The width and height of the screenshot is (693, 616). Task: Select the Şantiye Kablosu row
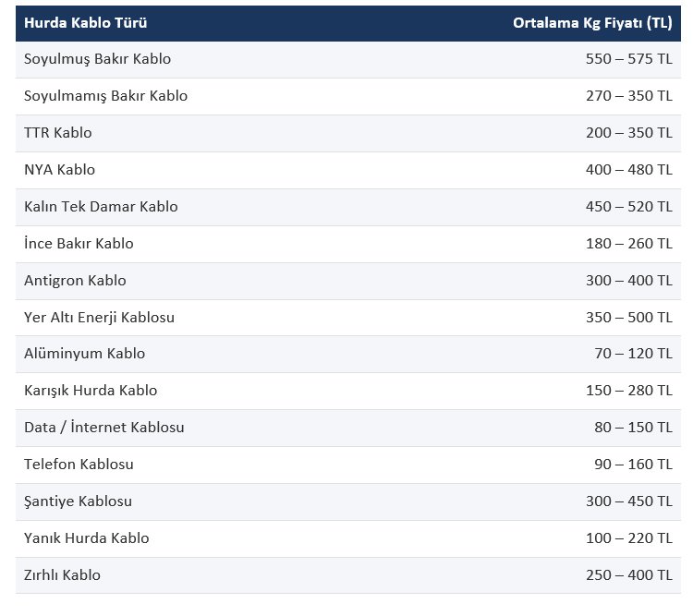348,502
